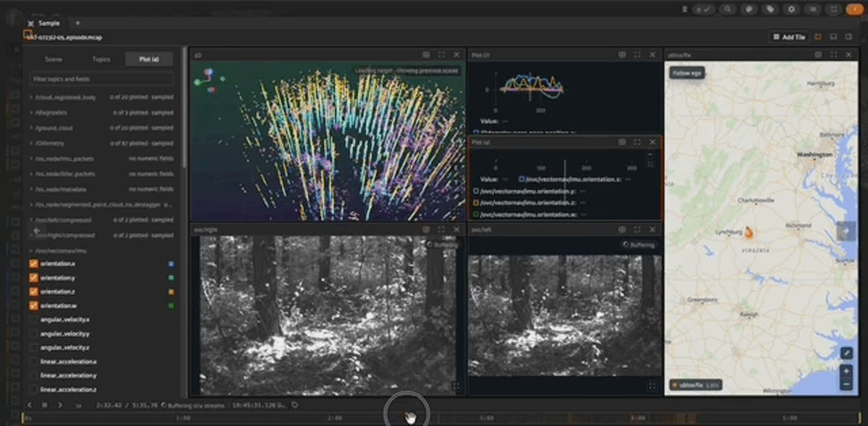The width and height of the screenshot is (868, 426).
Task: Click the Follow ego button on map
Action: [687, 72]
